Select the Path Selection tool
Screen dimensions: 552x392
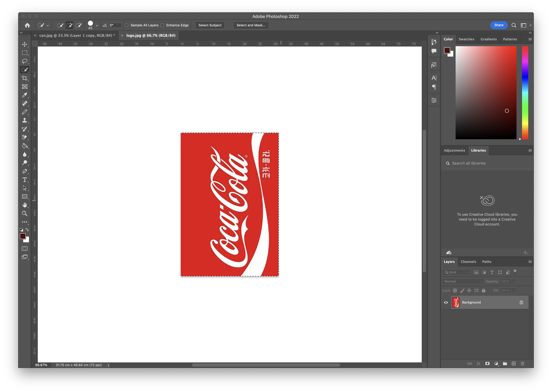click(x=25, y=188)
